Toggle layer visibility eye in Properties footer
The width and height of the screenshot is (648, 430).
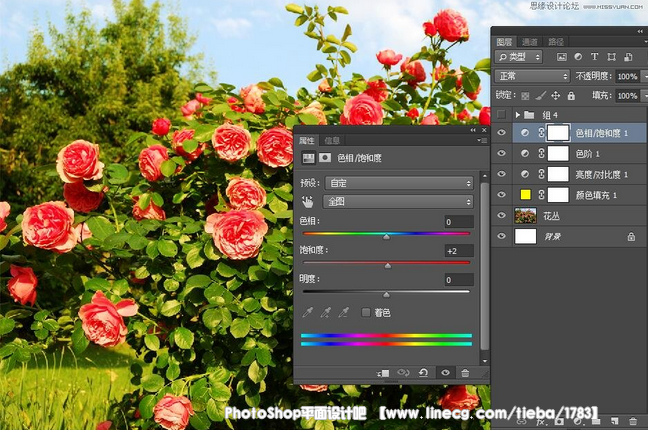tap(445, 373)
